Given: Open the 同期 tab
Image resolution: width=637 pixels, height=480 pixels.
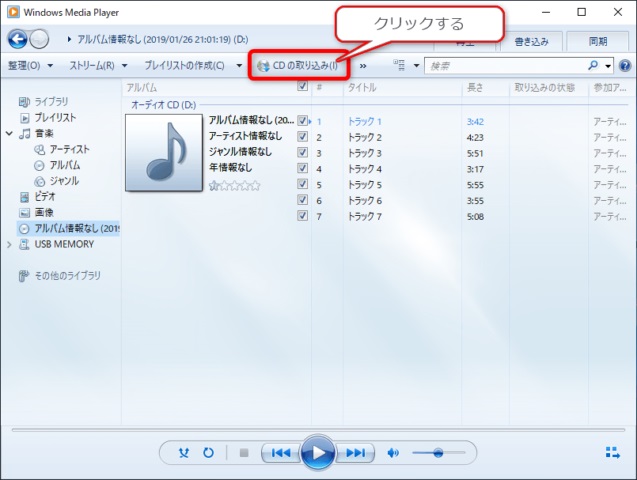Looking at the screenshot, I should (598, 41).
